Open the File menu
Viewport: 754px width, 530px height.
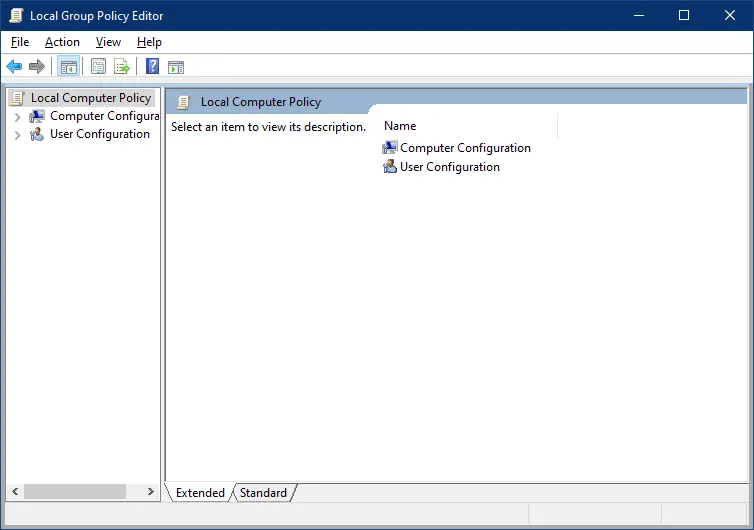pyautogui.click(x=20, y=42)
